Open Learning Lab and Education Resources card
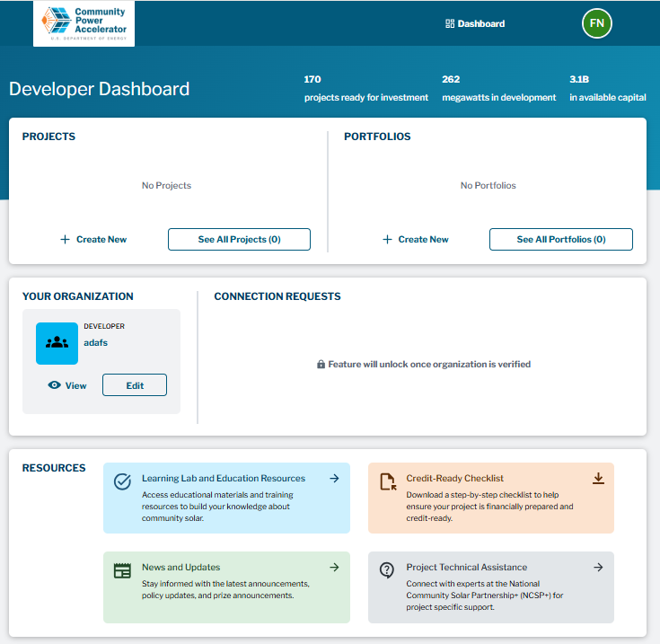Image resolution: width=660 pixels, height=644 pixels. click(226, 498)
